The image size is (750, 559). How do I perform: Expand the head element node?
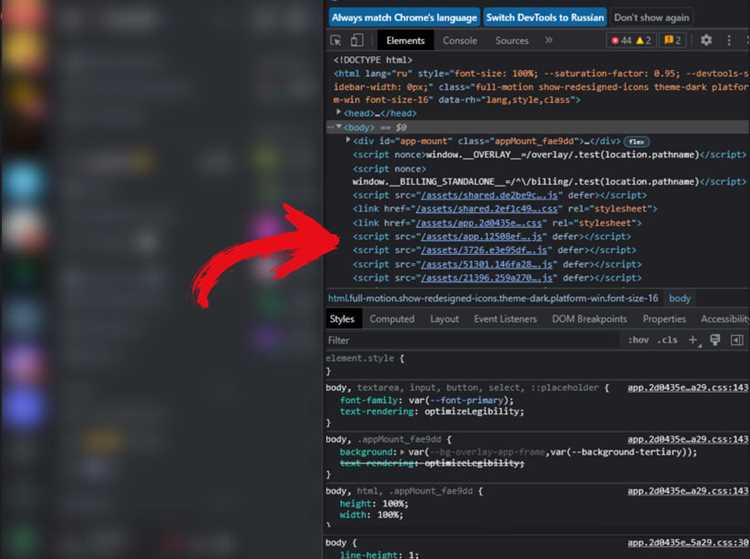tap(339, 113)
